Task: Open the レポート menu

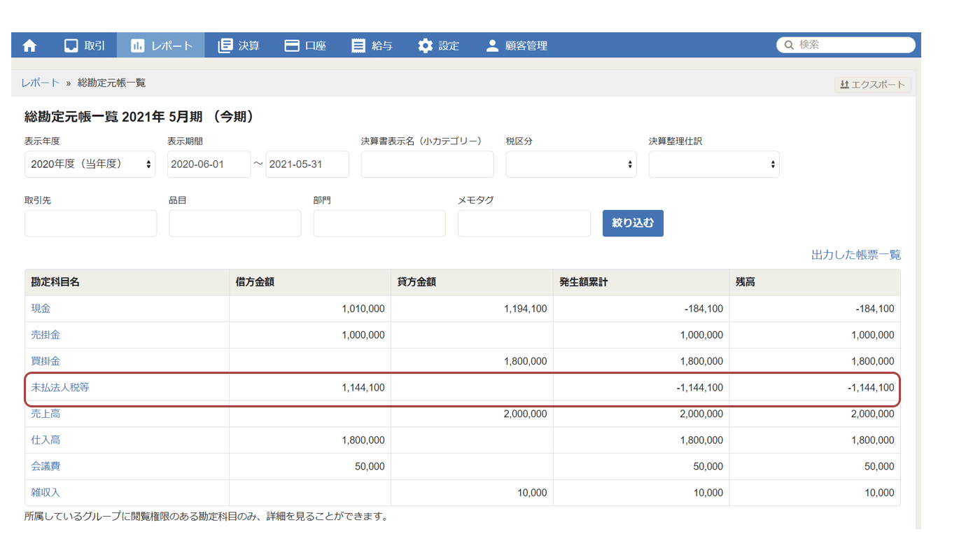Action: pyautogui.click(x=161, y=45)
